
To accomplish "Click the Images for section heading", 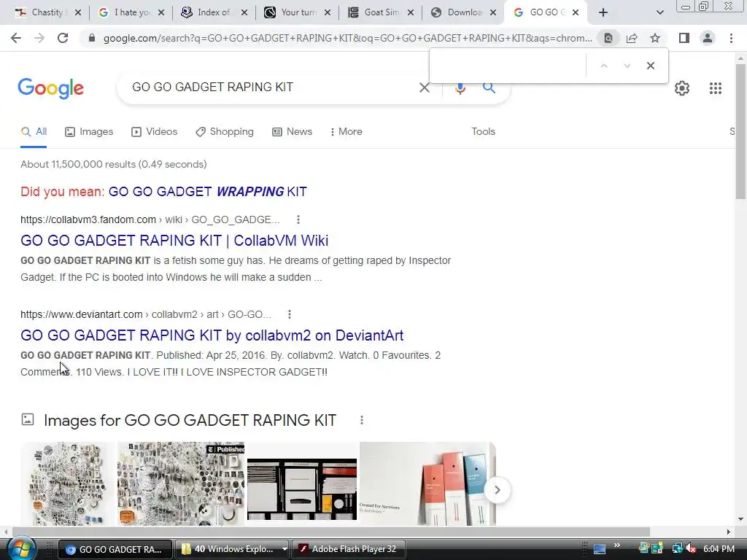I will pos(190,421).
